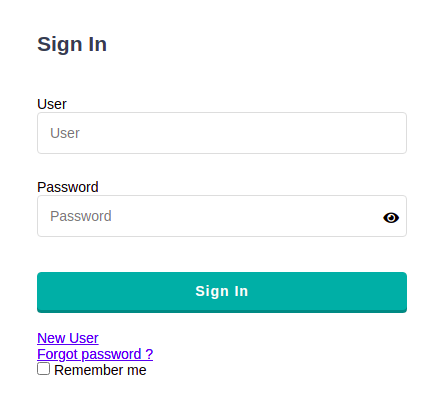Click the User label above the field

52,104
